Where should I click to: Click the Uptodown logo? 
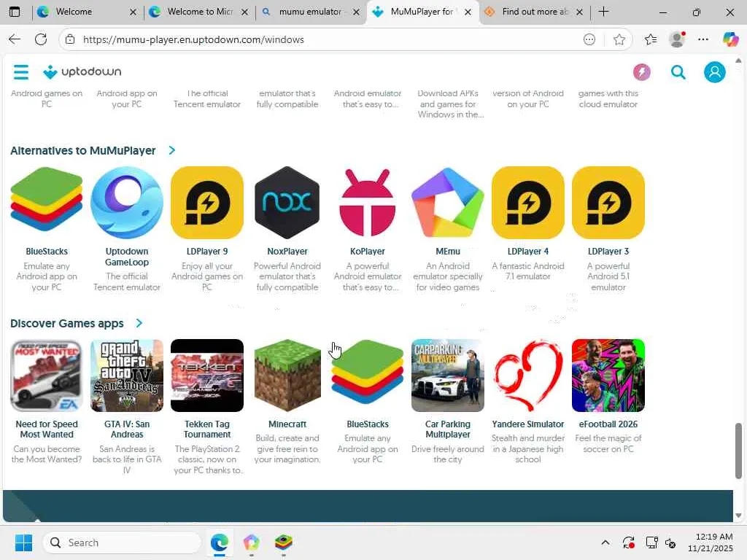click(82, 72)
